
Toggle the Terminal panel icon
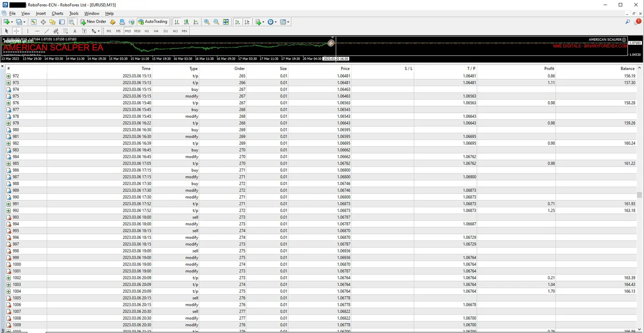point(62,22)
